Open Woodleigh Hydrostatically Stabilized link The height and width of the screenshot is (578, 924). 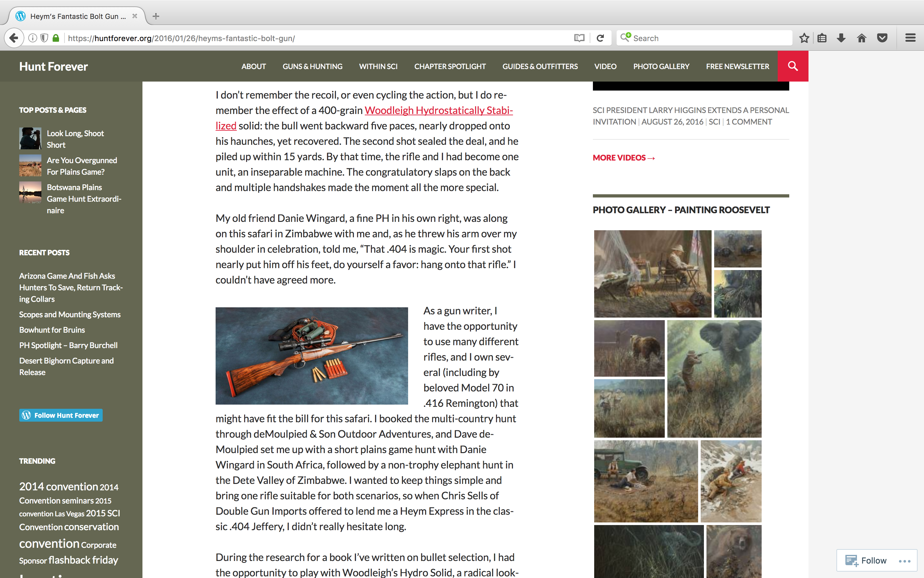(x=439, y=110)
